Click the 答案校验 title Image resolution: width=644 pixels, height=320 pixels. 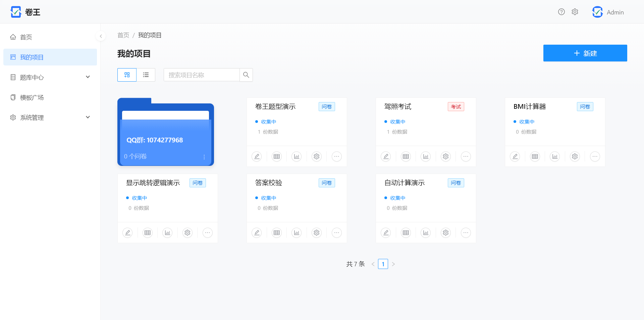269,183
